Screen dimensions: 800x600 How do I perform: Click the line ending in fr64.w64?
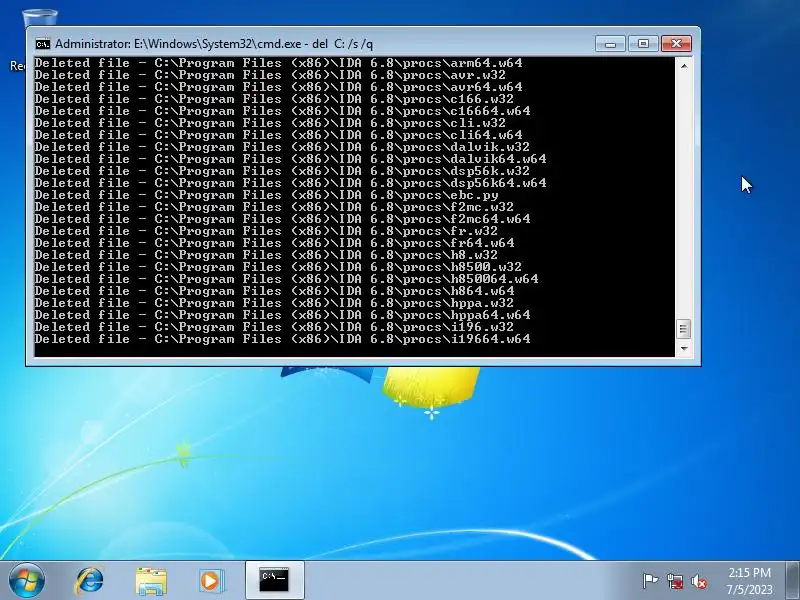[x=274, y=243]
